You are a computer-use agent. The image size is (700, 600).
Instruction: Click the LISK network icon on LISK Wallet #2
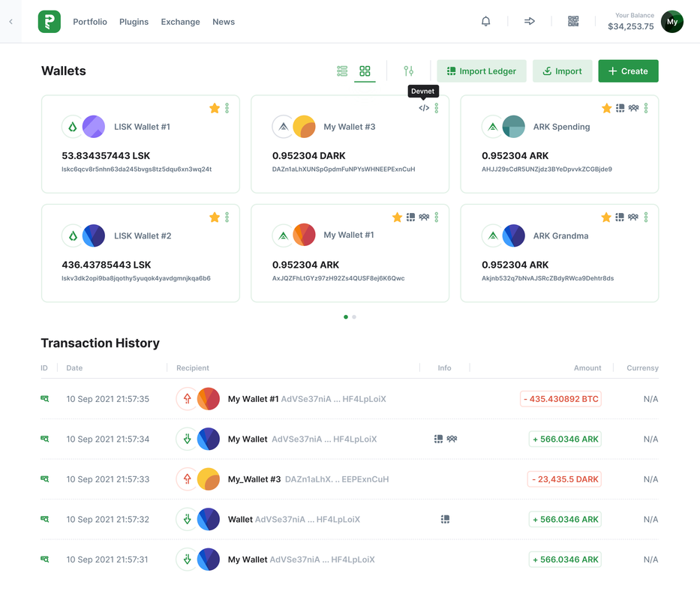tap(73, 235)
